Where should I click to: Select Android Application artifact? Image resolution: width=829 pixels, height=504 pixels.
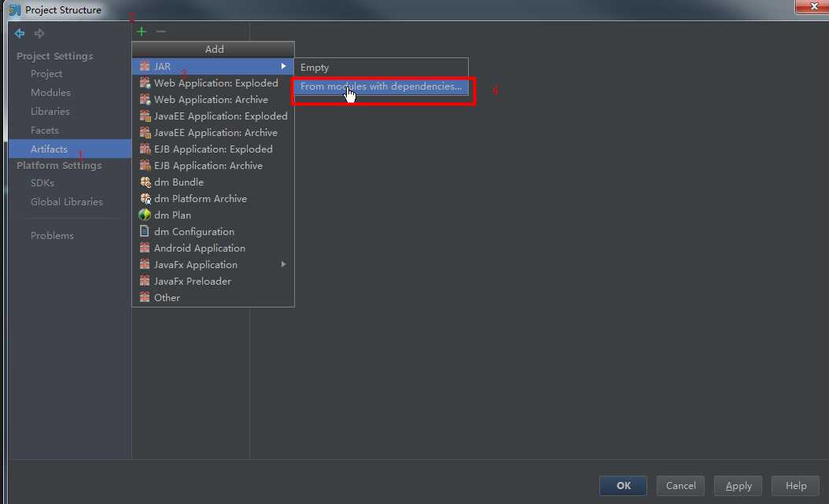pyautogui.click(x=212, y=248)
